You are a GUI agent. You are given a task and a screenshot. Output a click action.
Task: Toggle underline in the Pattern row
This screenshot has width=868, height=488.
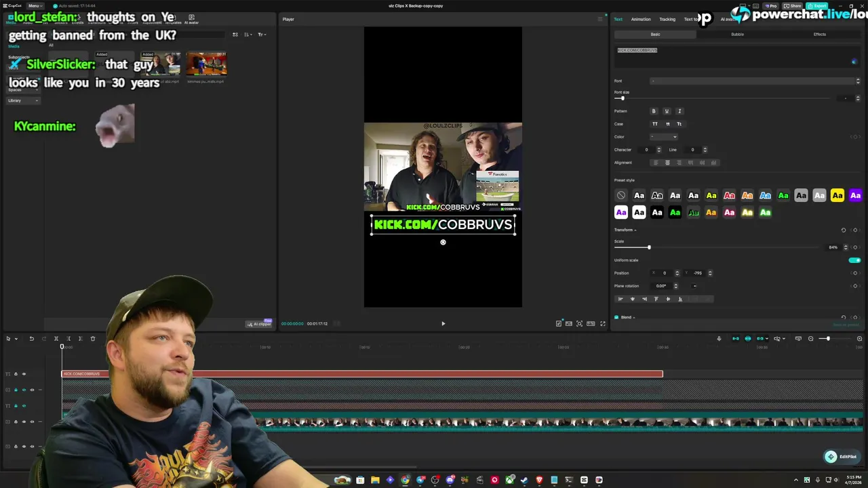667,111
